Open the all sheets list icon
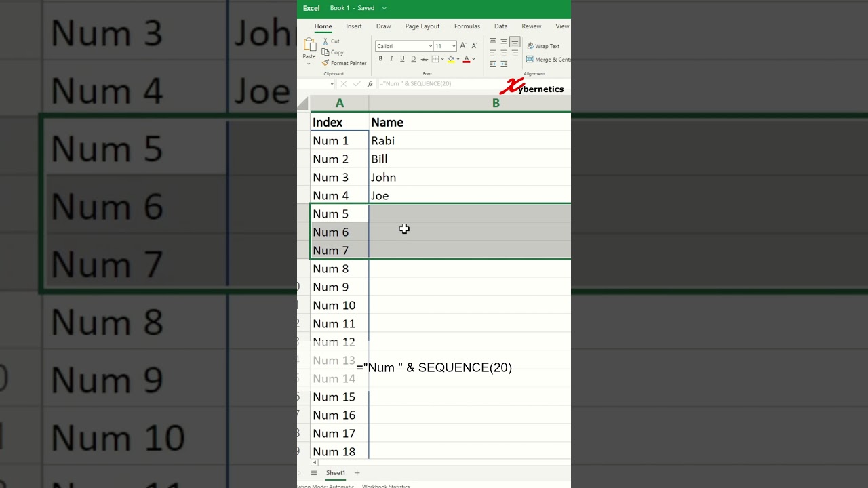868x488 pixels. 314,473
